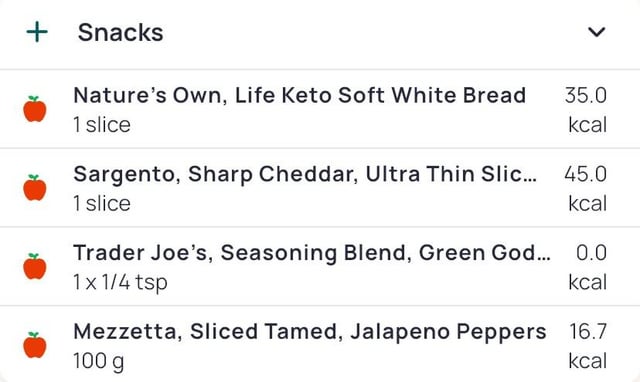
Task: Select the 16.7 kcal value for jalapenos
Action: click(588, 331)
